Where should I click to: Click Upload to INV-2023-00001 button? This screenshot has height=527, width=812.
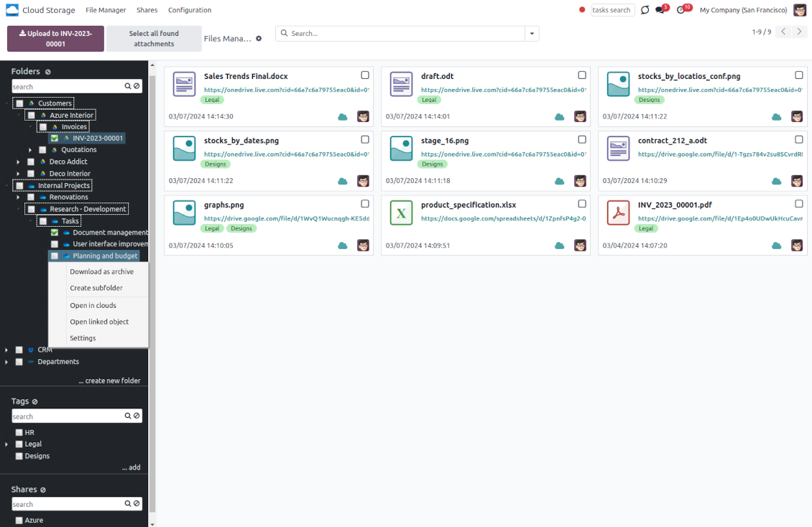click(55, 39)
